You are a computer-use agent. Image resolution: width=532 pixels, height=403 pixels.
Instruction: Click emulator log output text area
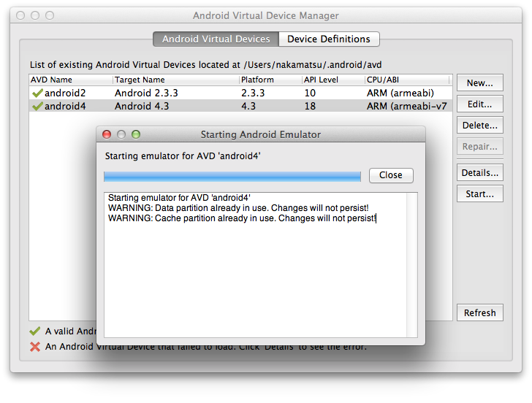tap(256, 265)
